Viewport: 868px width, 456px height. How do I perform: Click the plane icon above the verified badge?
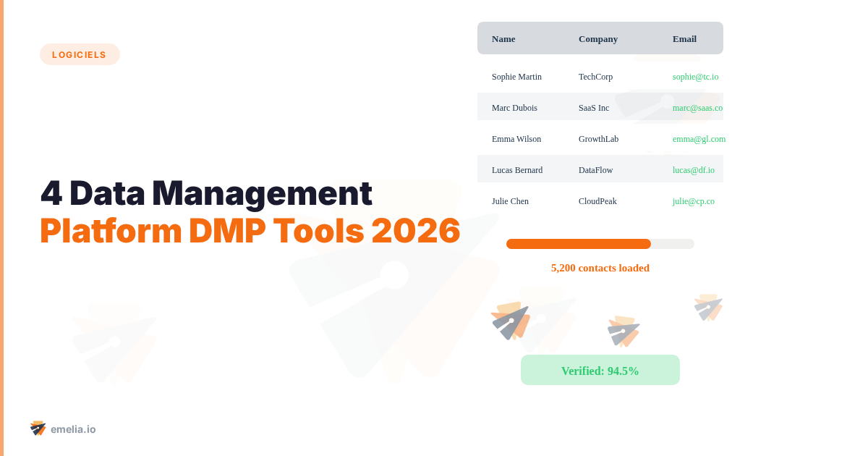(624, 332)
